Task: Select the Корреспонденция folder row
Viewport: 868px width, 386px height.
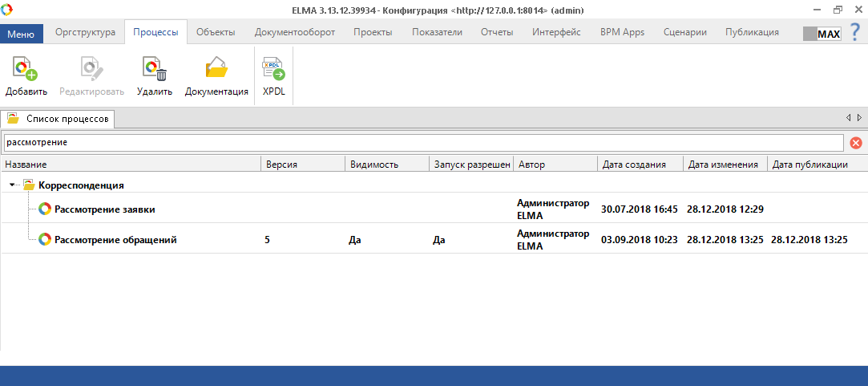Action: [x=81, y=185]
